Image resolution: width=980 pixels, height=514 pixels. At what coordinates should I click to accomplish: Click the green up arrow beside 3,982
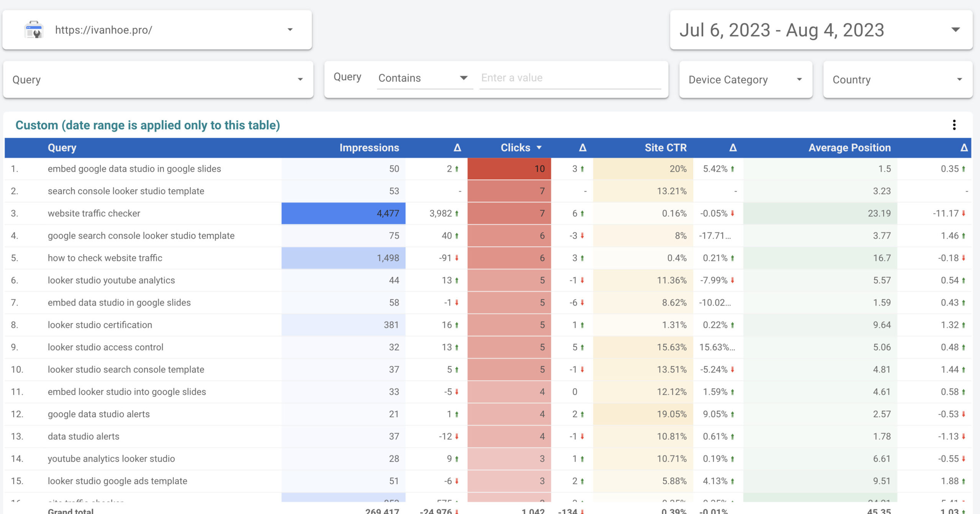(457, 213)
